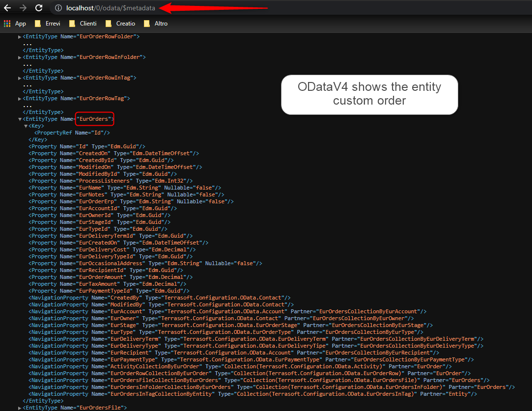Select the NavigationProperty named EurPaymentType
Screen dimensions: 532x411
tap(251, 359)
